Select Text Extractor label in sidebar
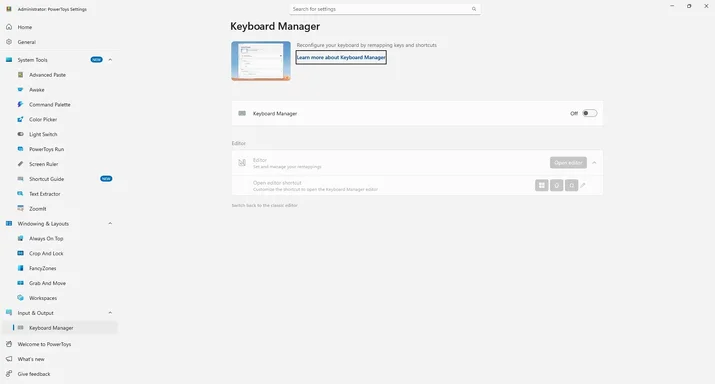This screenshot has height=384, width=715. click(45, 194)
